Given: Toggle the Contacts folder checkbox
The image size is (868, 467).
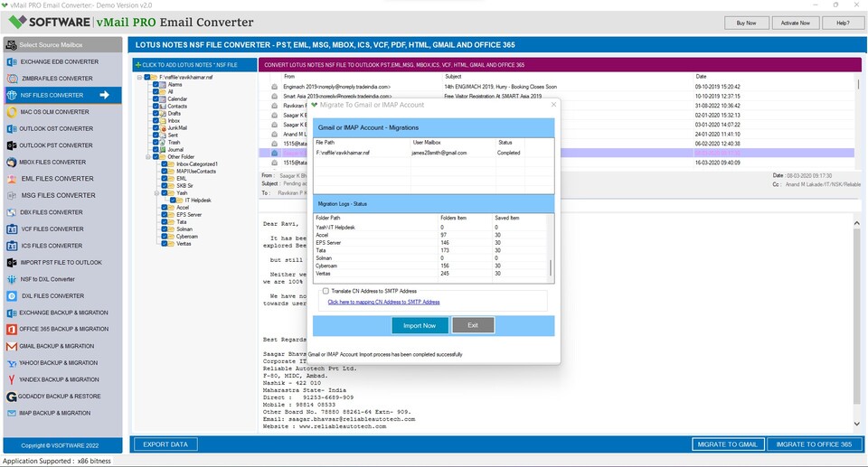Looking at the screenshot, I should click(156, 107).
